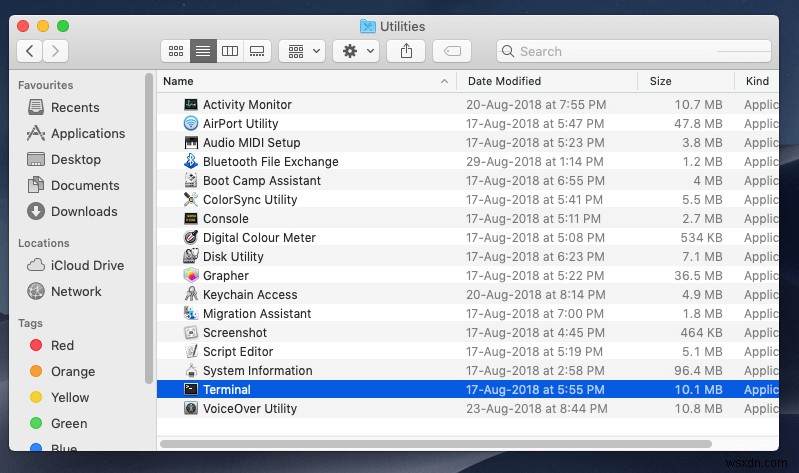Switch to gallery view
The height and width of the screenshot is (473, 799).
[257, 51]
